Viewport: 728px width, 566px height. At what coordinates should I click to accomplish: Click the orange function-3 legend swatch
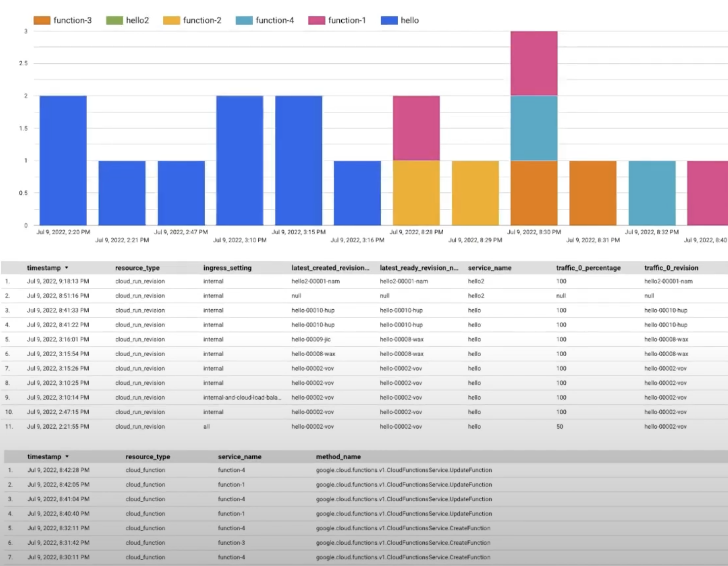(x=42, y=20)
